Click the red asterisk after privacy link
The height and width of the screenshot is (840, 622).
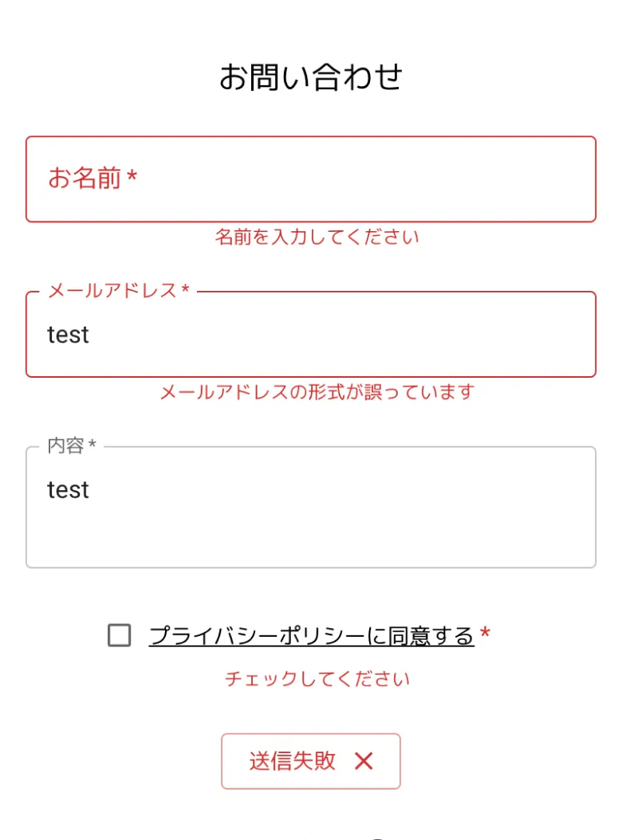click(486, 632)
